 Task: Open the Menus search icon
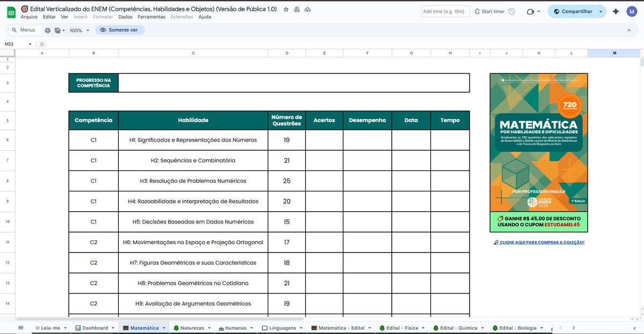click(x=14, y=30)
